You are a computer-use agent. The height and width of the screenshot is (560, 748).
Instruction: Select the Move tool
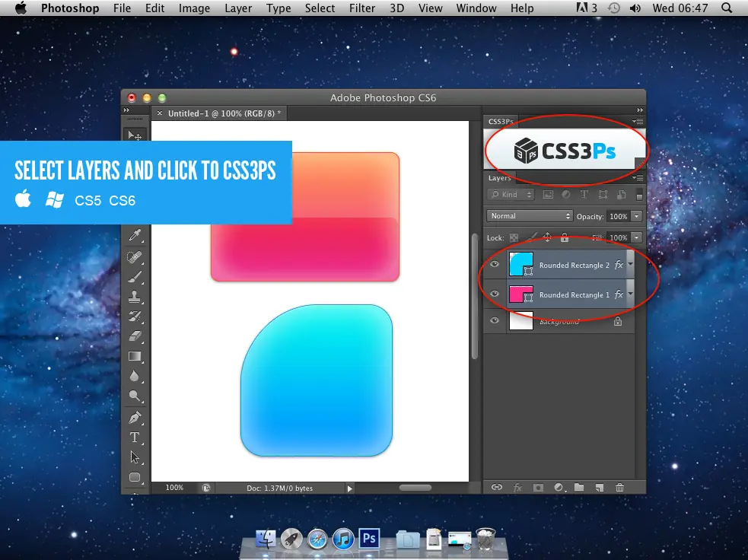coord(135,136)
